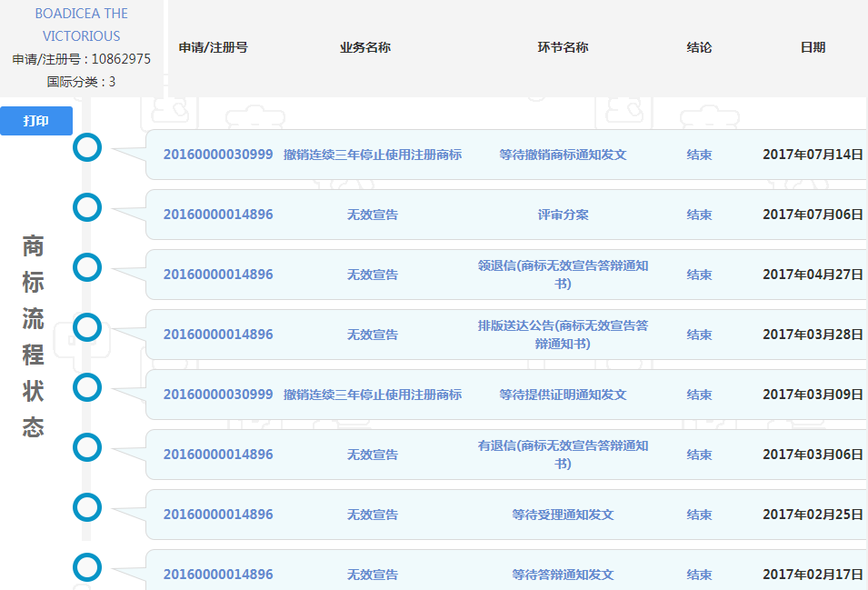Open the 评审分案 step link
868x590 pixels.
click(563, 215)
